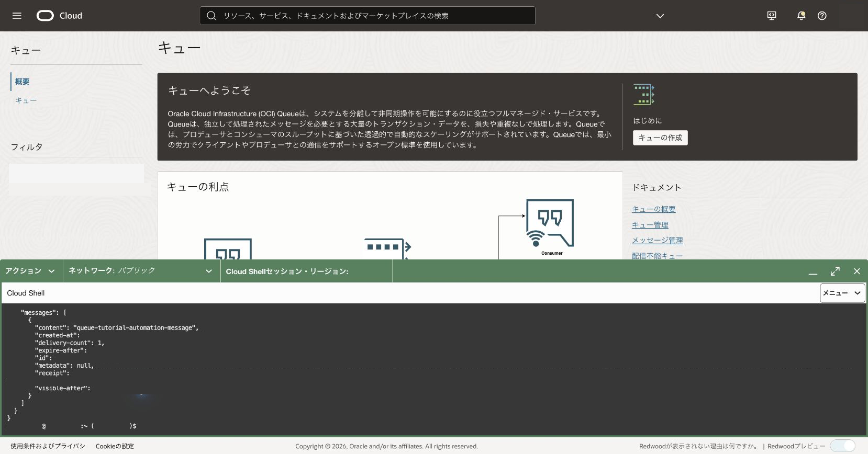Screen dimensions: 868x454
Task: Open the アクション dropdown in Cloud Shell
Action: [30, 271]
